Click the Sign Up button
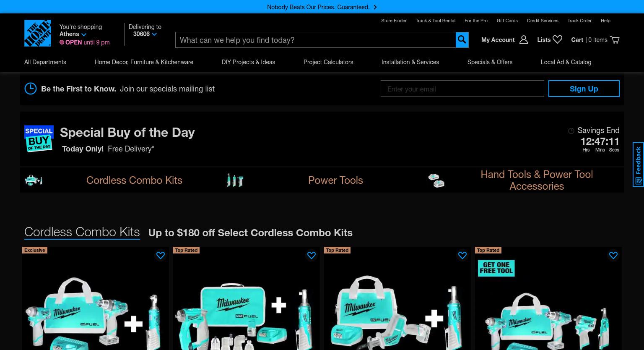The image size is (644, 350). coord(584,89)
